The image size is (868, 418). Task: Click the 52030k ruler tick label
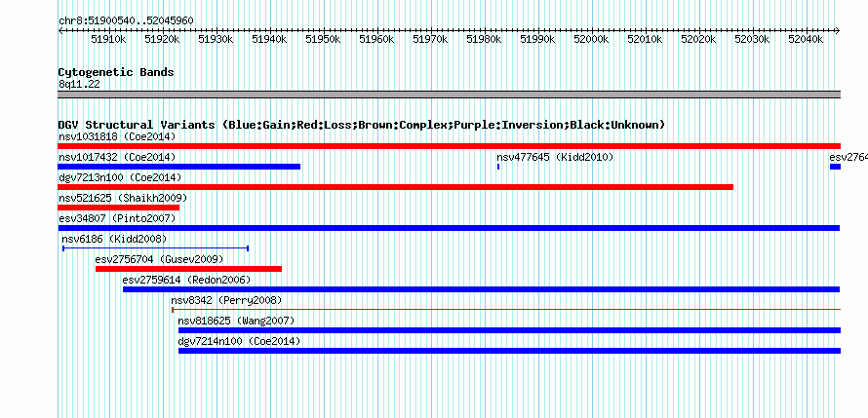[752, 39]
